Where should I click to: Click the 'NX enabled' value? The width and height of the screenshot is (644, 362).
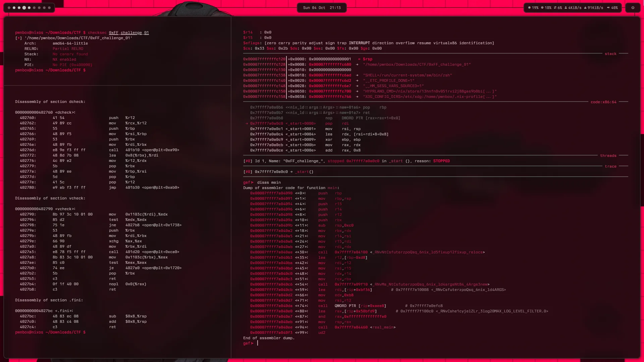coord(64,59)
